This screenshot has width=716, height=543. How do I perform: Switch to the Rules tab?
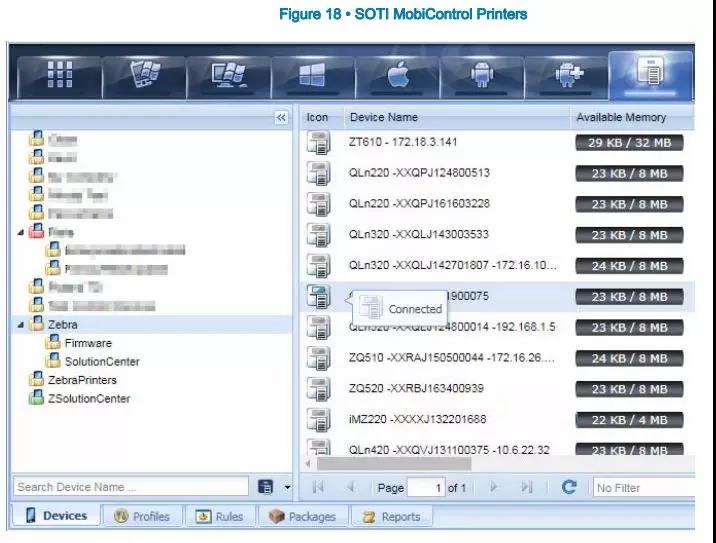click(x=219, y=517)
